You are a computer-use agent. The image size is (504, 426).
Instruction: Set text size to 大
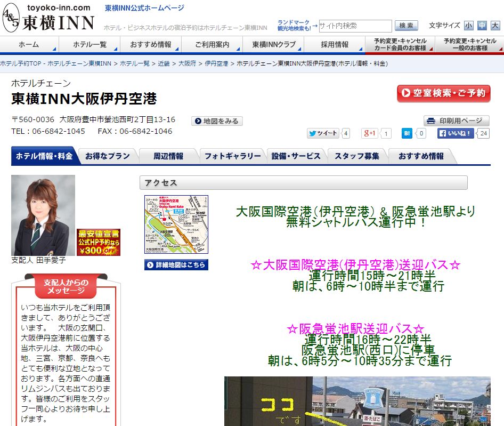tap(495, 26)
